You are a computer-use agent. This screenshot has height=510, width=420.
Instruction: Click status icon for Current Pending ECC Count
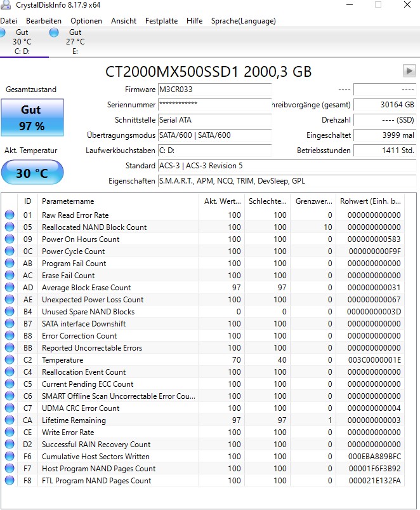click(x=10, y=384)
